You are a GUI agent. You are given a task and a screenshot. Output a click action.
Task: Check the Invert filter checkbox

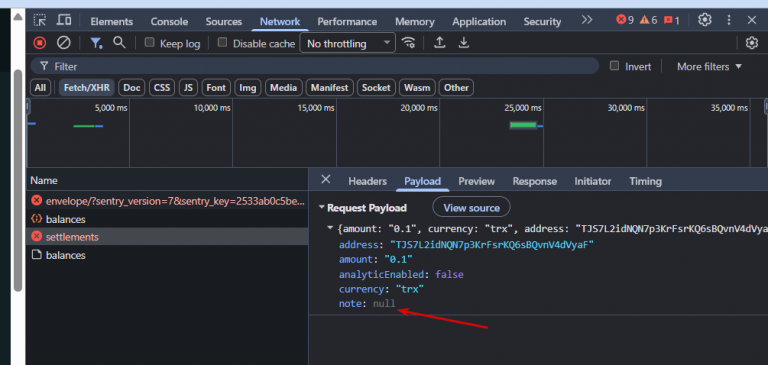614,66
